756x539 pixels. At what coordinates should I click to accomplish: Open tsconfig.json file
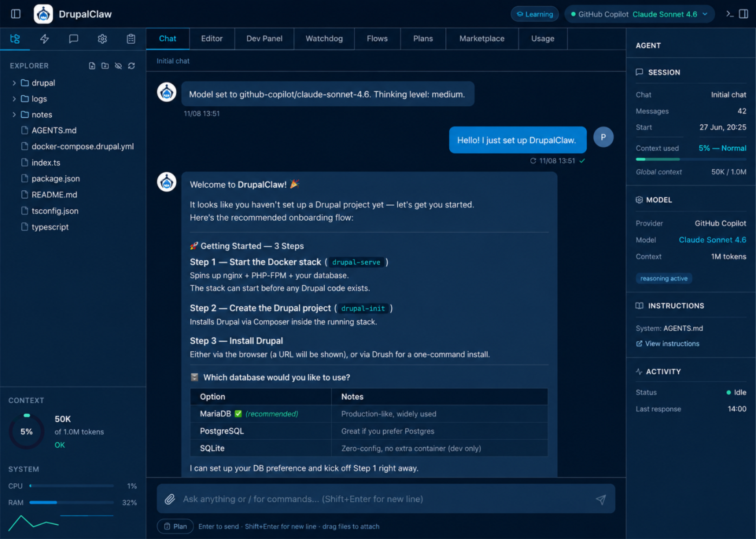(50, 211)
